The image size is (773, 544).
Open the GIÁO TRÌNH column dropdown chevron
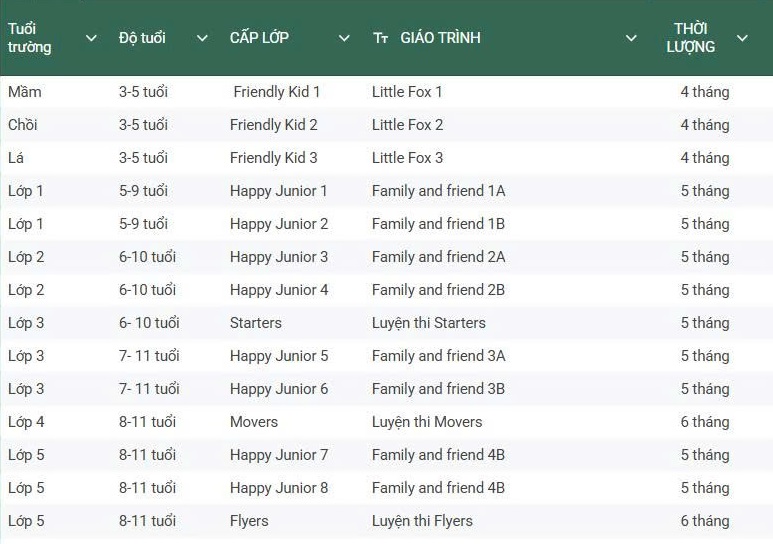631,38
